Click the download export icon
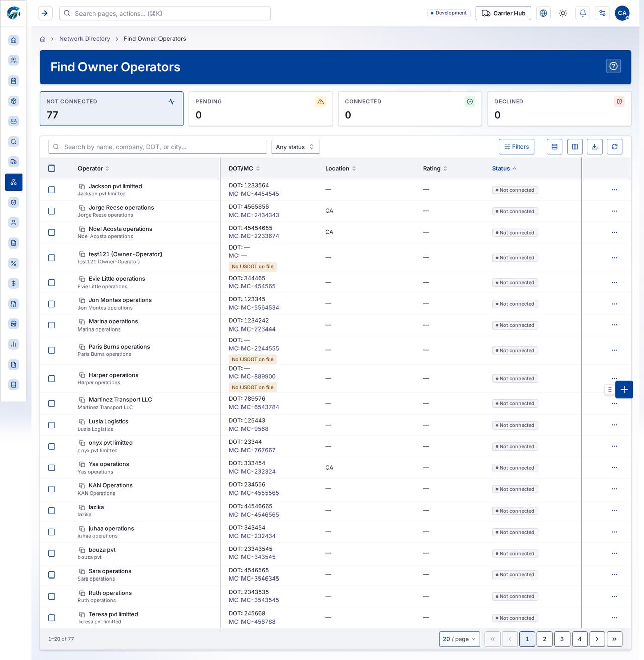The width and height of the screenshot is (644, 660). point(595,147)
